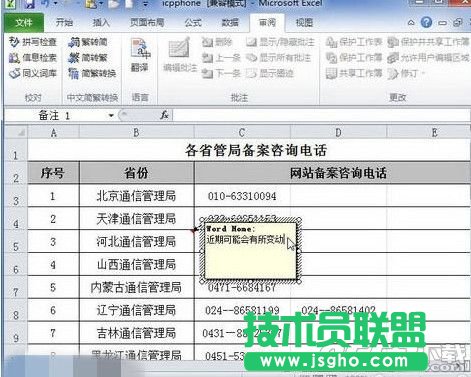The height and width of the screenshot is (377, 471).
Task: Select cell 吉林通信管理局
Action: click(137, 333)
